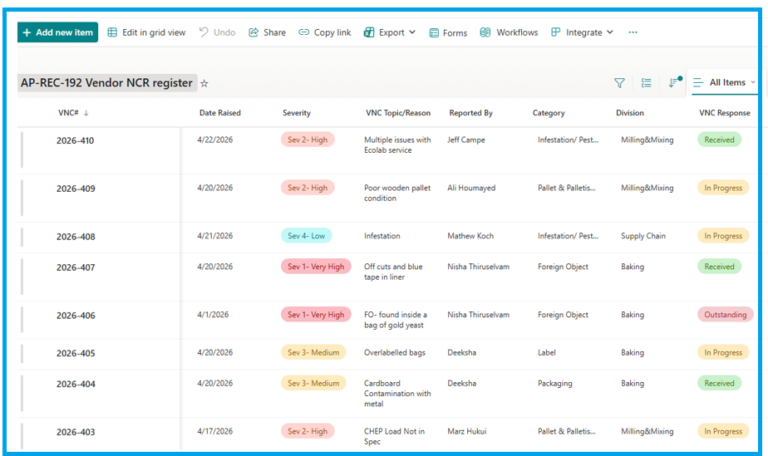The width and height of the screenshot is (768, 456).
Task: Click category Label for 2026-405
Action: coord(547,352)
